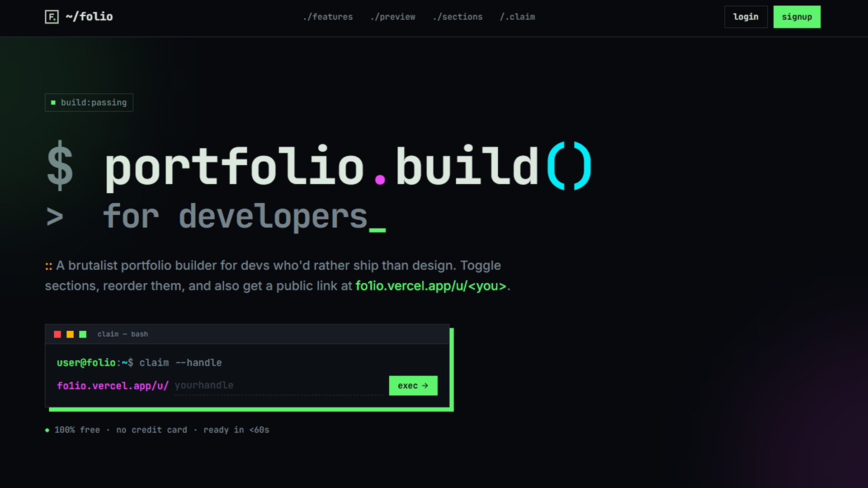Click the '100% free' text

pyautogui.click(x=77, y=430)
